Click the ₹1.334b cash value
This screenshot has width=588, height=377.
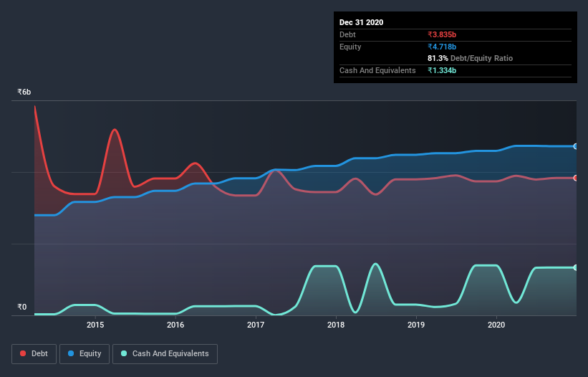point(442,70)
